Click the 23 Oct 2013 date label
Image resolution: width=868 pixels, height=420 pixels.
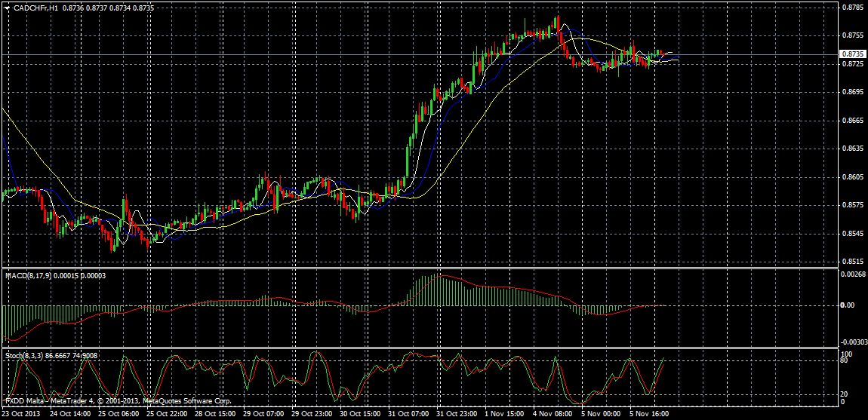click(x=21, y=414)
